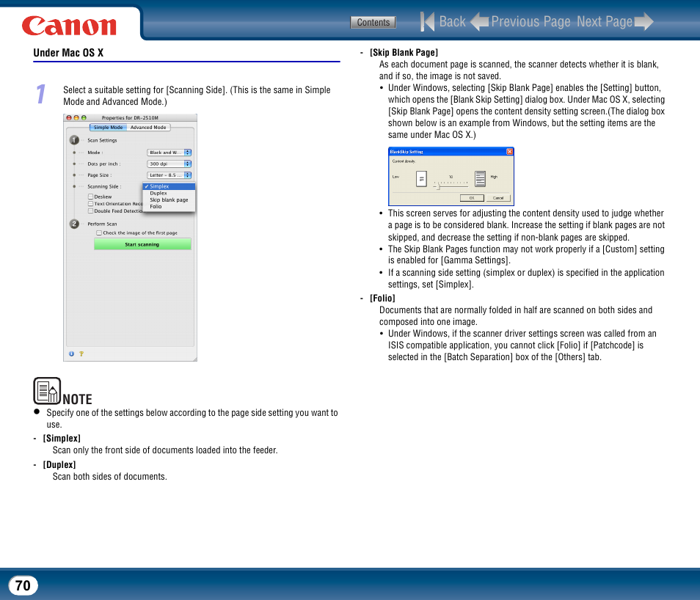700x600 pixels.
Task: Close the BlankSkip Setting dialog with the X
Action: tap(509, 152)
